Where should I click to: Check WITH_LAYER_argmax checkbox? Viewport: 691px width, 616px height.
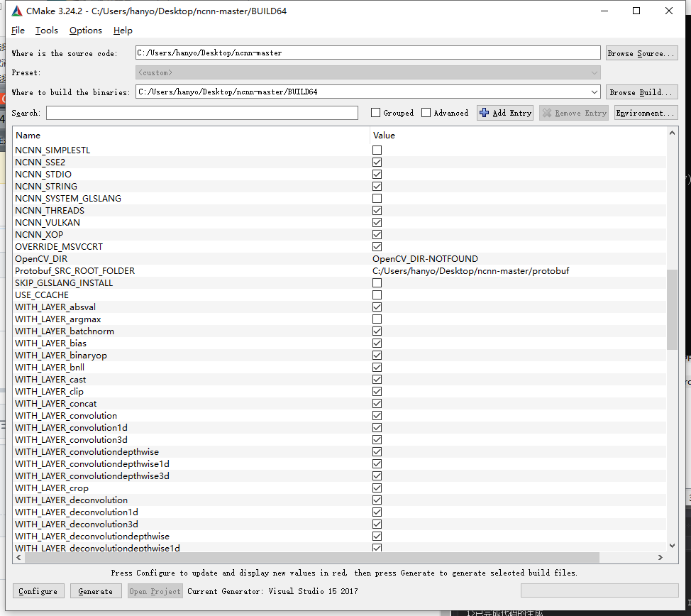click(377, 319)
